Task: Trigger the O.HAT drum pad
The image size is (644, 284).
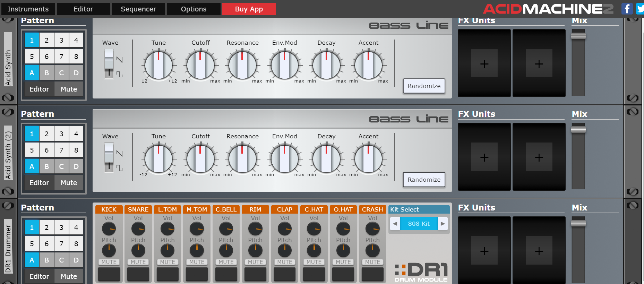Action: point(343,274)
